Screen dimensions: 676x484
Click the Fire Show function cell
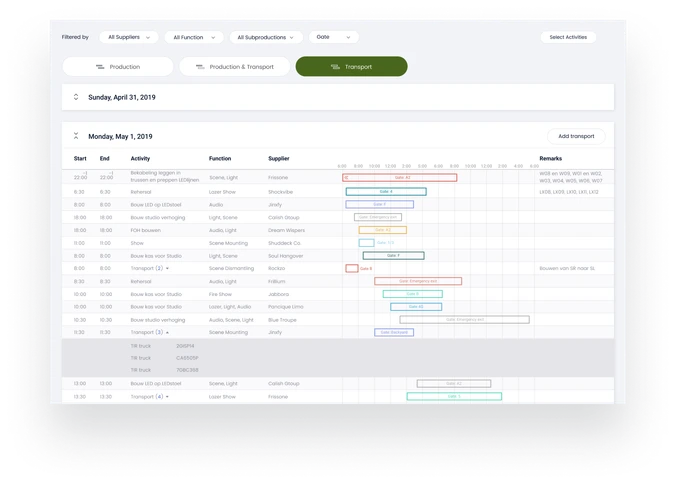click(x=220, y=294)
